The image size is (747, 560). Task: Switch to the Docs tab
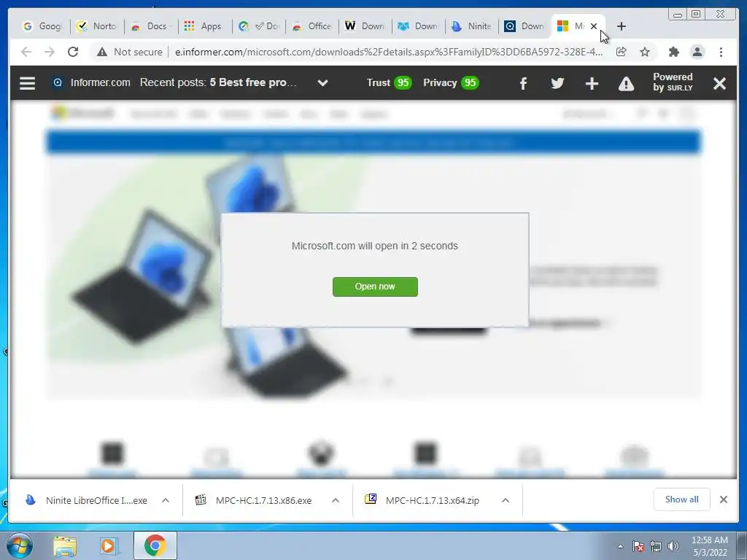pyautogui.click(x=150, y=26)
